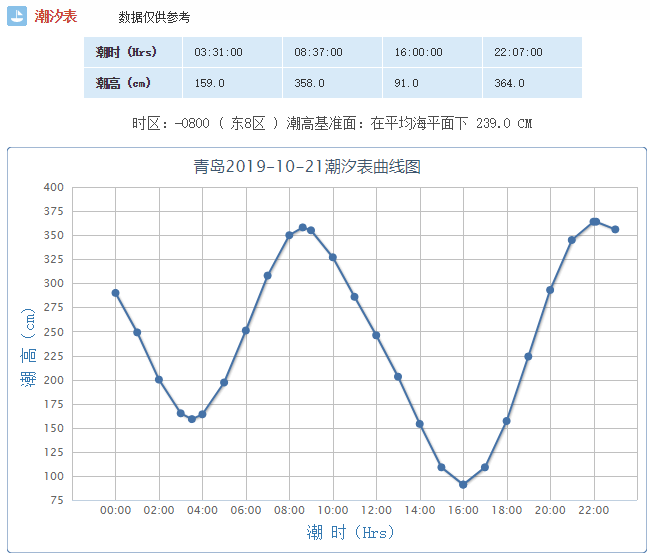Click x-axis label 06:00
Viewport: 650px width, 558px height.
click(246, 510)
